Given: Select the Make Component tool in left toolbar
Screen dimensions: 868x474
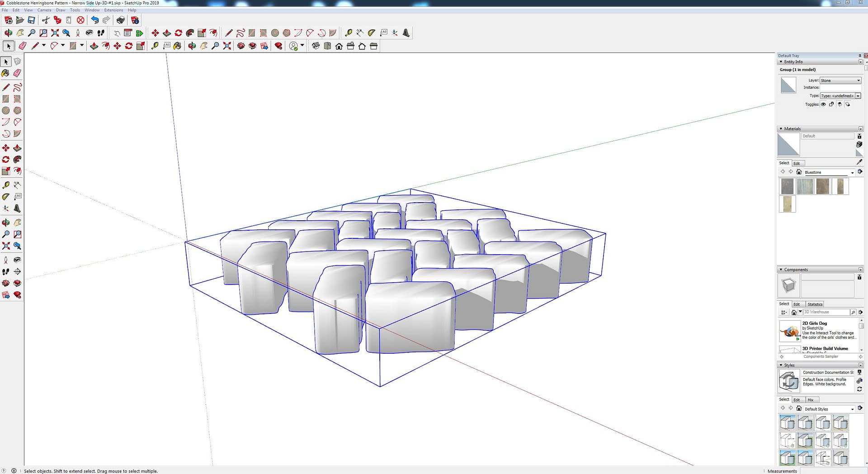Looking at the screenshot, I should [x=17, y=62].
